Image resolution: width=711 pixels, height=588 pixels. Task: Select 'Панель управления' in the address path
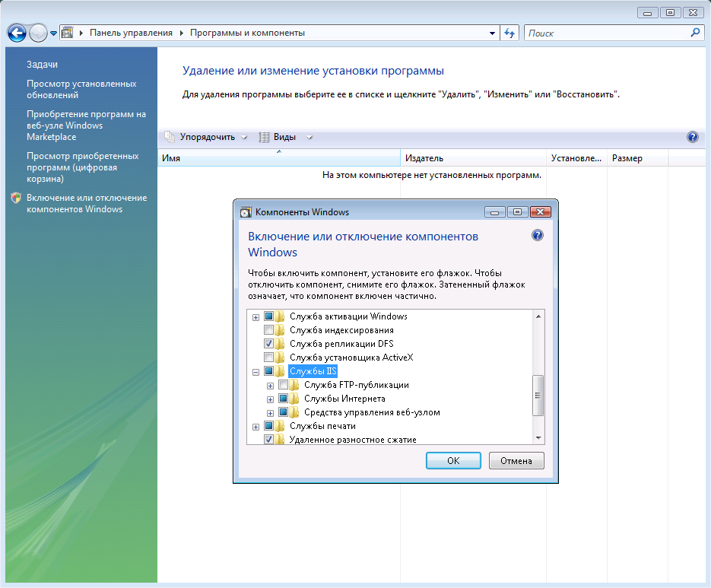tap(131, 33)
